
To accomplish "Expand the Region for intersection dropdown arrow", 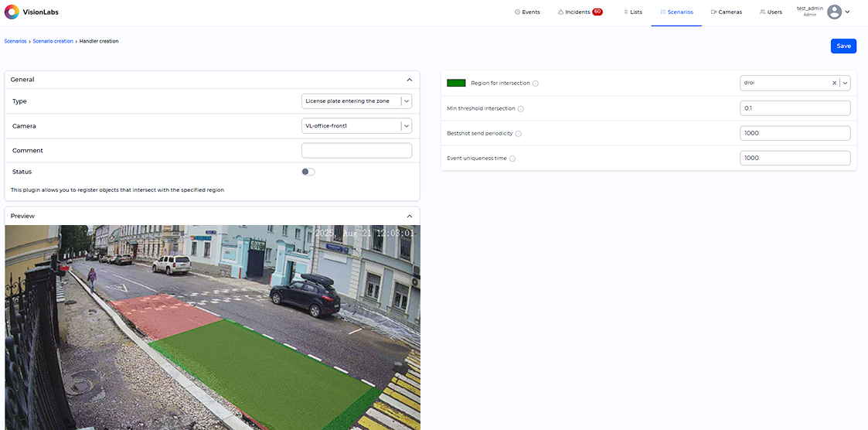I will click(x=845, y=83).
